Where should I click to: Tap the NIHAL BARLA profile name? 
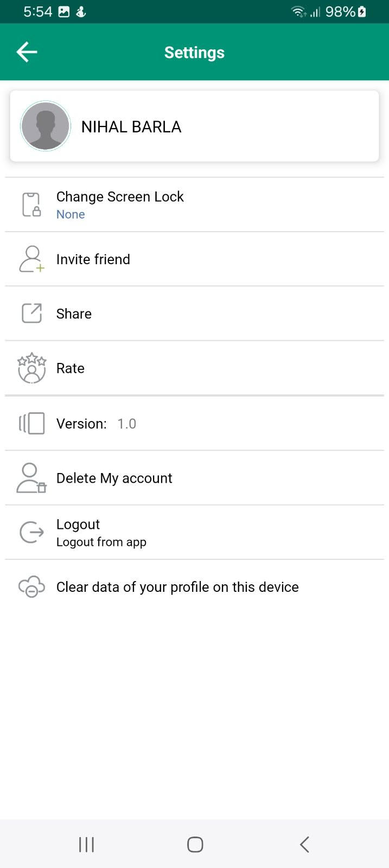(x=131, y=127)
